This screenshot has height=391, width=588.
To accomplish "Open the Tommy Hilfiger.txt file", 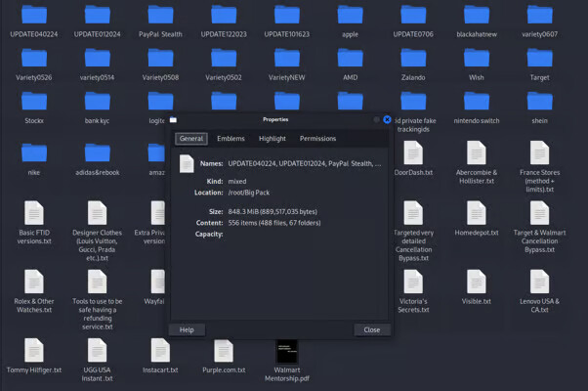I will pyautogui.click(x=34, y=352).
